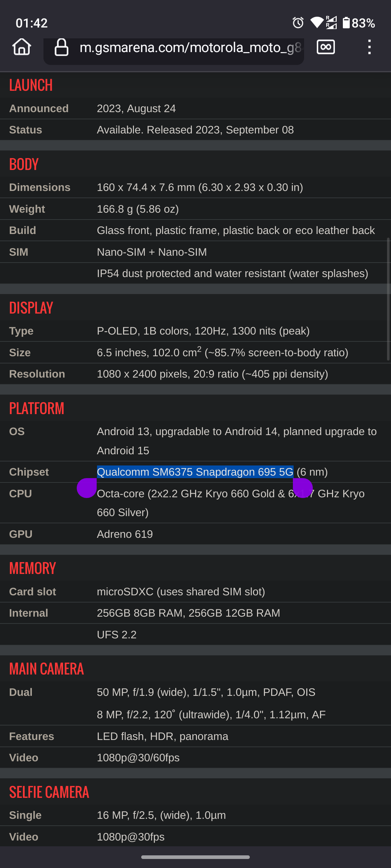
Task: Tap the PLATFORM section heading
Action: [x=37, y=408]
